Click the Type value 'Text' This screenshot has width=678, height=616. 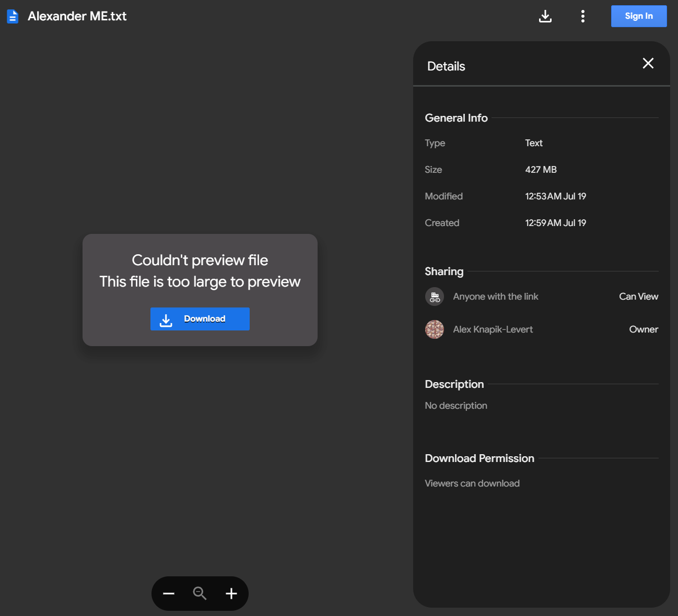coord(534,143)
